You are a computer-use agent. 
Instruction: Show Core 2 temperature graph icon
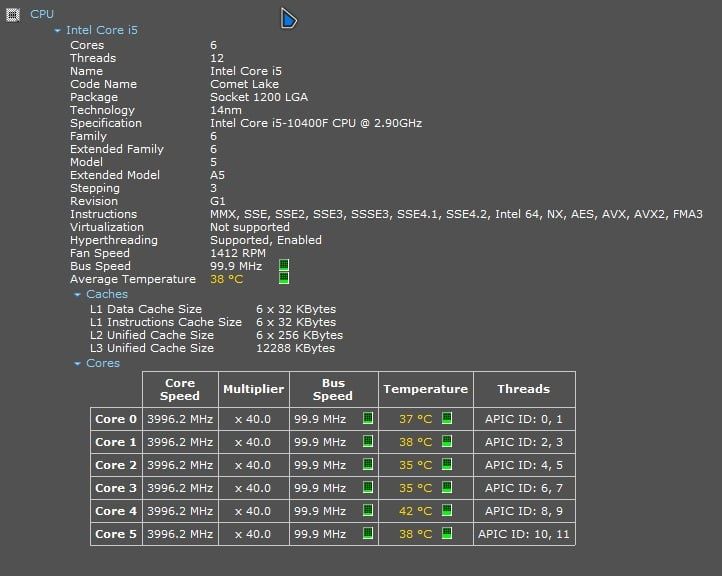point(447,464)
